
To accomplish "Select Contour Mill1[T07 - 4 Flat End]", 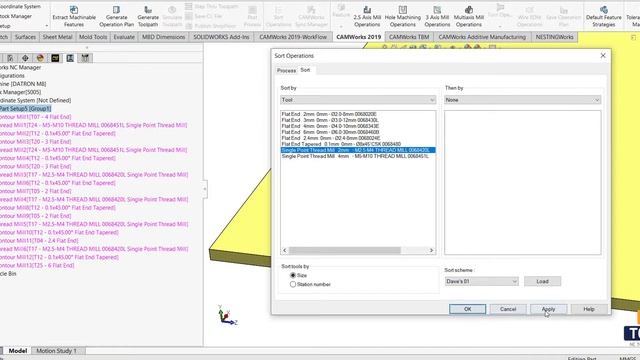I will click(36, 117).
